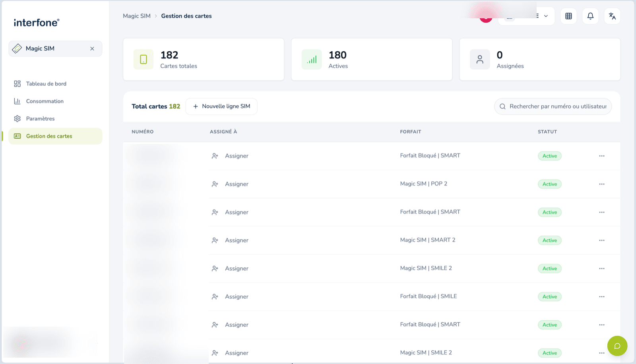Click the Cartes totales card icon
The height and width of the screenshot is (364, 636).
click(143, 60)
